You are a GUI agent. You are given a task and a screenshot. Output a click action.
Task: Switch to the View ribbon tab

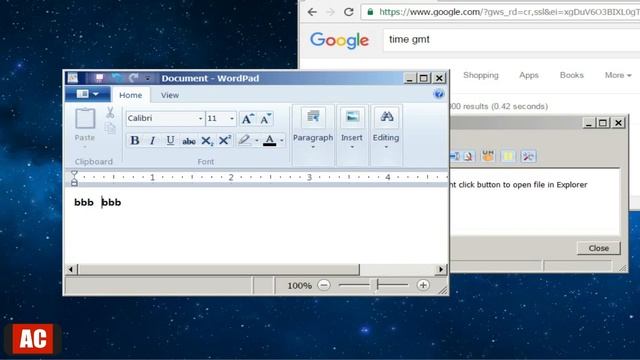169,95
